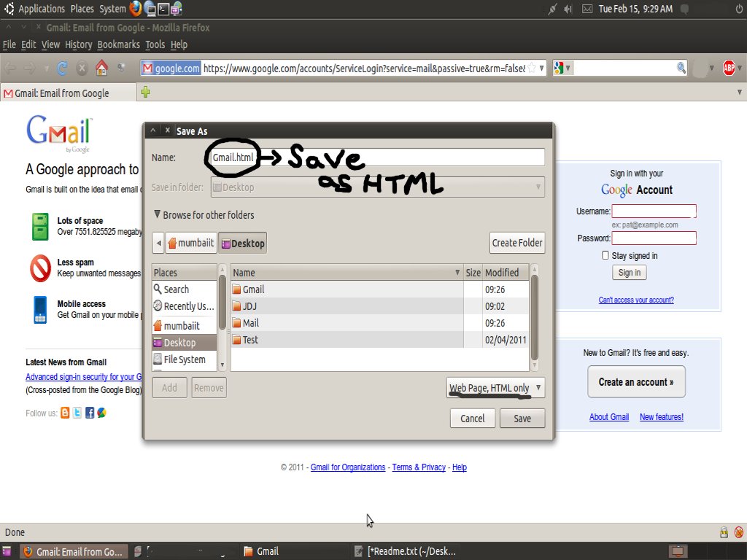
Task: Open a new tab with the plus icon
Action: click(145, 92)
